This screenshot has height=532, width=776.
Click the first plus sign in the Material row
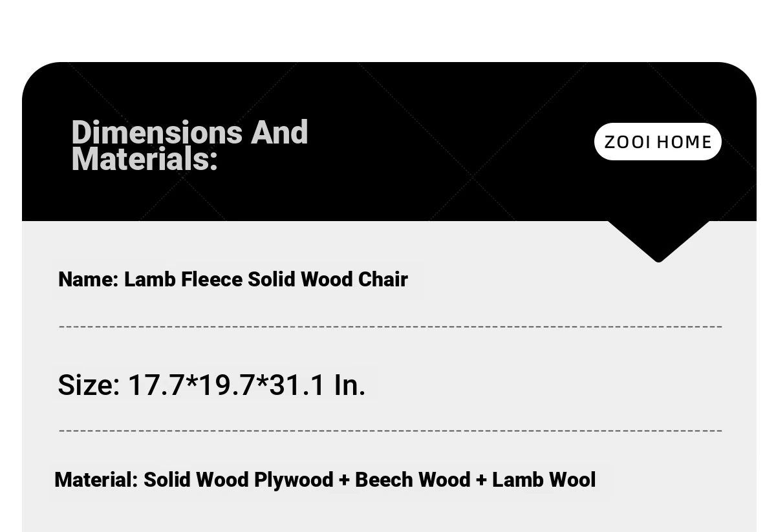(344, 480)
